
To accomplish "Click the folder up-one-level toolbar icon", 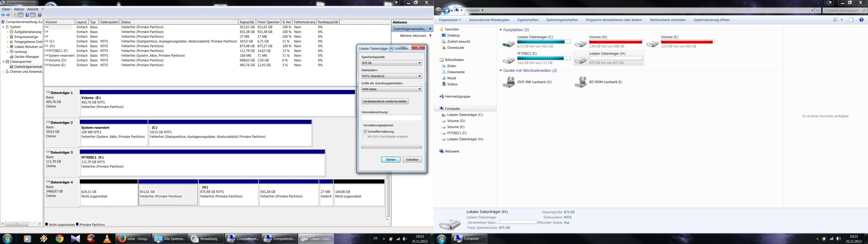I will (15, 15).
